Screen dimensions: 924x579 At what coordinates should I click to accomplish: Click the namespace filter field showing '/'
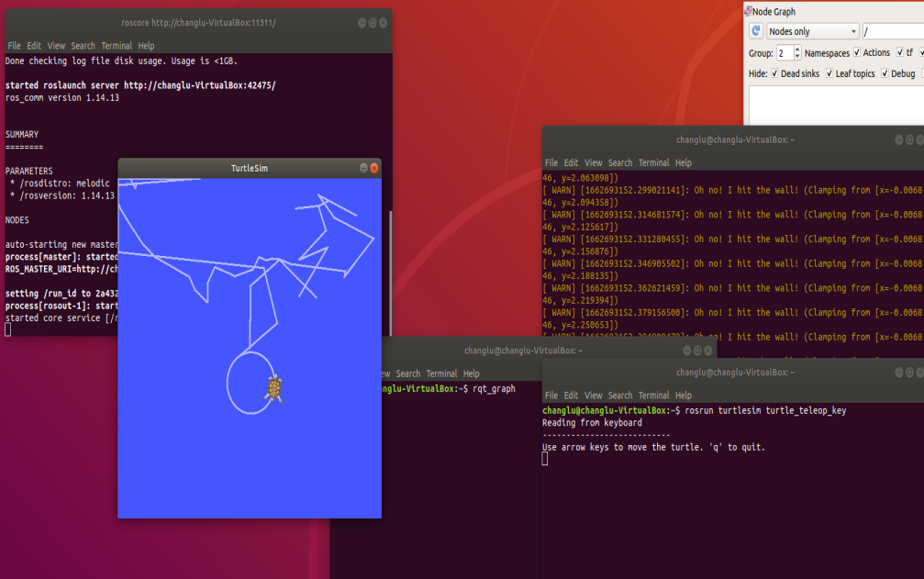(894, 31)
